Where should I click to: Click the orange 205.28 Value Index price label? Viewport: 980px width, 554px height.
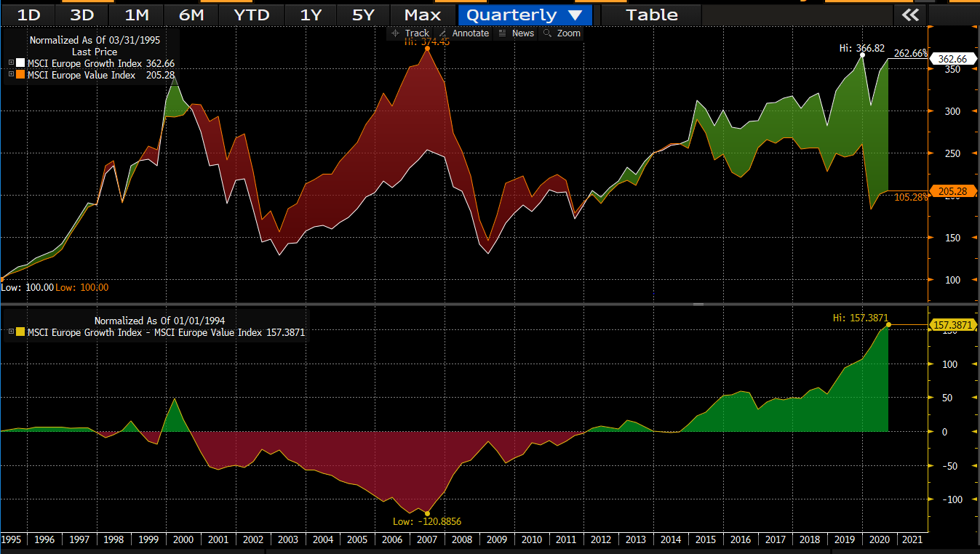tap(952, 191)
